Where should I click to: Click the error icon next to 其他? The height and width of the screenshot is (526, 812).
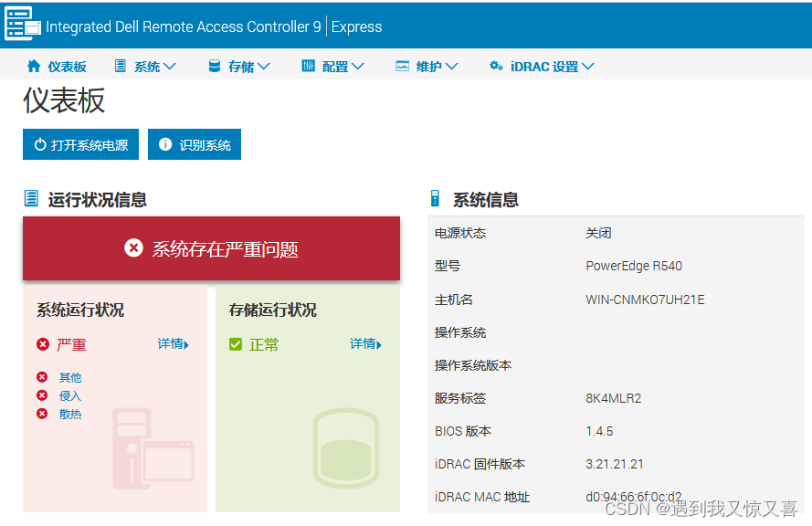pos(42,377)
